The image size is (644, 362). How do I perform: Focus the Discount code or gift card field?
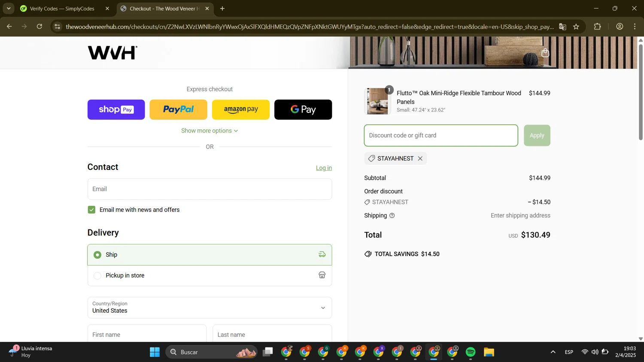tap(441, 136)
